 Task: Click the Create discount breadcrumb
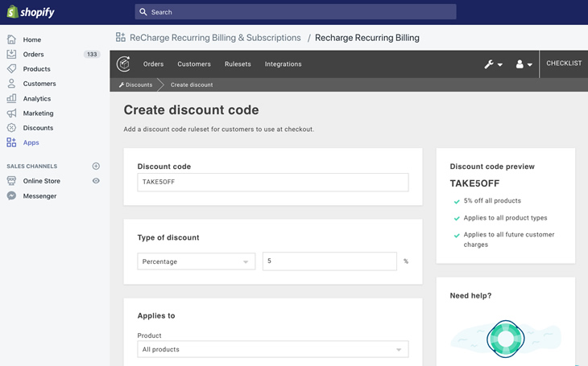point(192,84)
